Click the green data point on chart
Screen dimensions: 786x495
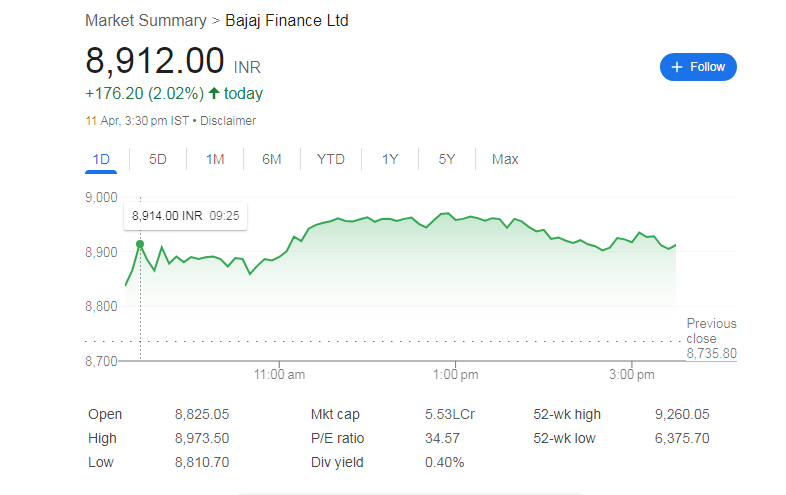pyautogui.click(x=140, y=244)
